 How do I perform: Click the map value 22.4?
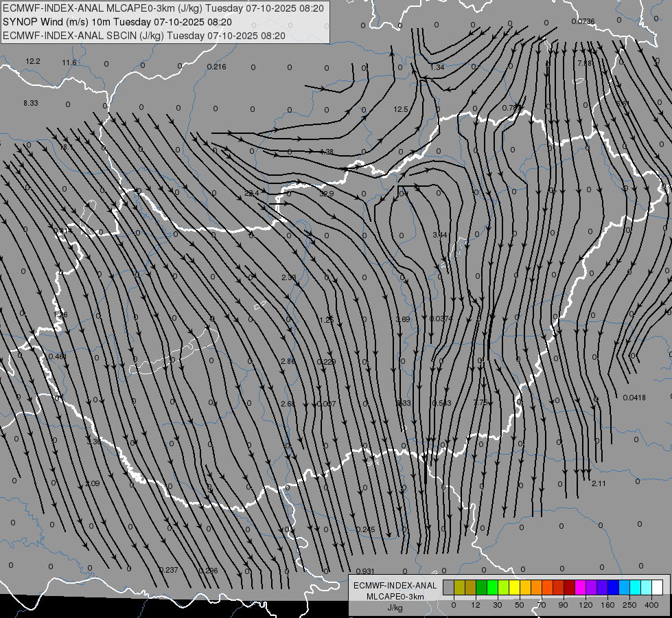252,193
